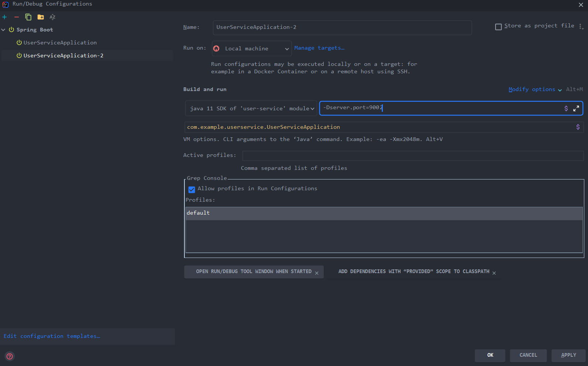
Task: Confirm with the OK button
Action: click(490, 355)
